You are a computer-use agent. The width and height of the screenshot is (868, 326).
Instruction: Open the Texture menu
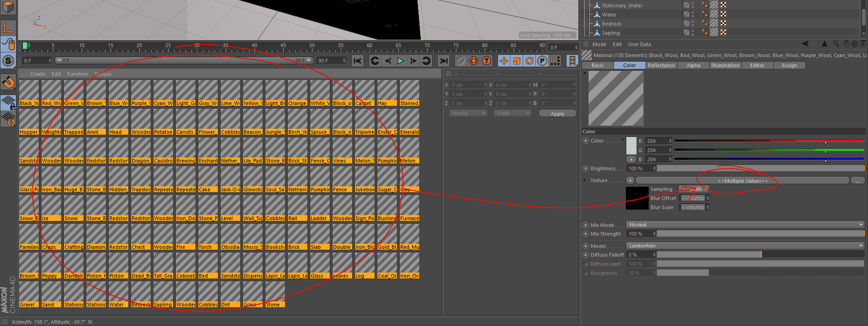103,74
